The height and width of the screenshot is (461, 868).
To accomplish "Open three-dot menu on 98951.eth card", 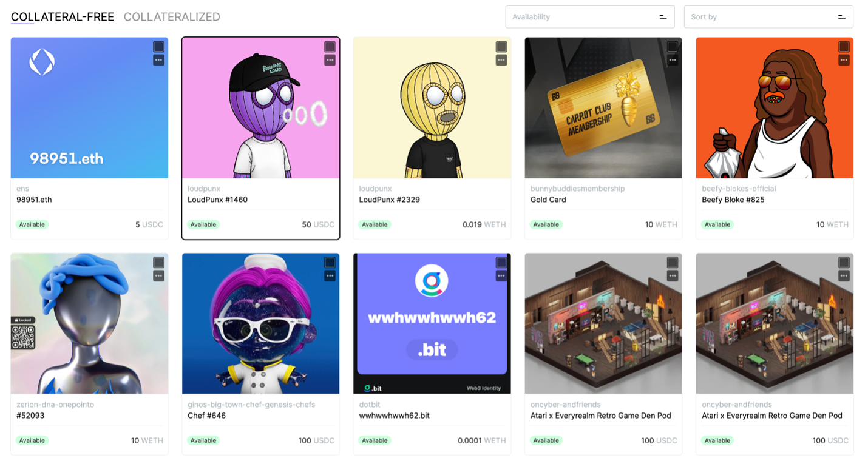I will click(x=158, y=60).
